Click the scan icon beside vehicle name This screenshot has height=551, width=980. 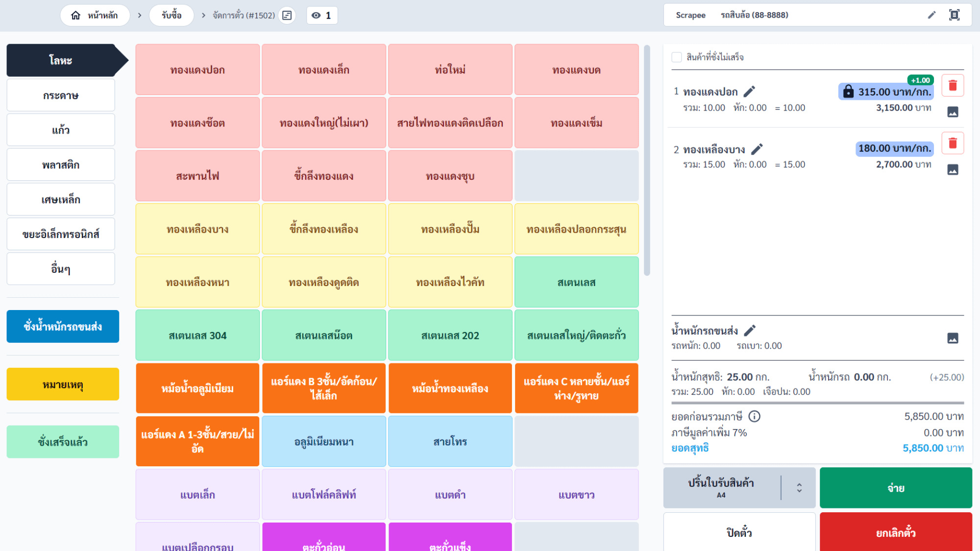[x=954, y=15]
